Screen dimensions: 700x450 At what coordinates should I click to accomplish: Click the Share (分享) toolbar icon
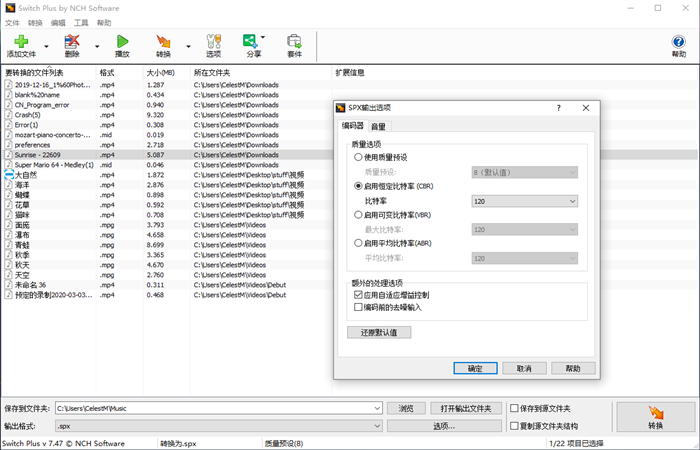click(250, 42)
